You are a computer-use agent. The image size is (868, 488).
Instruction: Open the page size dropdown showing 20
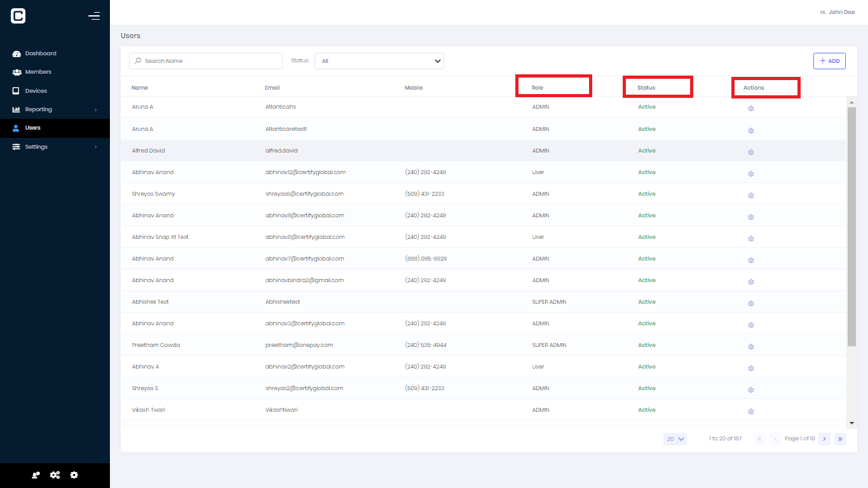click(x=675, y=438)
